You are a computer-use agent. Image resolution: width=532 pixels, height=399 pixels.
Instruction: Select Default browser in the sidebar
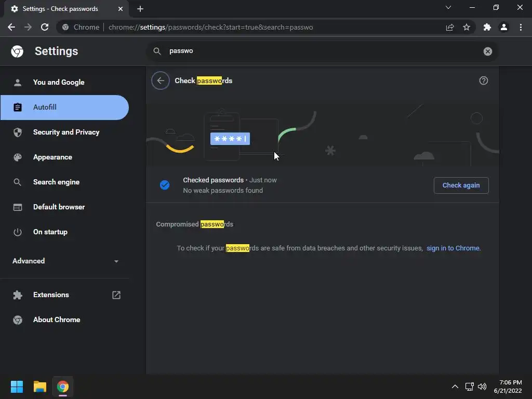[64, 207]
